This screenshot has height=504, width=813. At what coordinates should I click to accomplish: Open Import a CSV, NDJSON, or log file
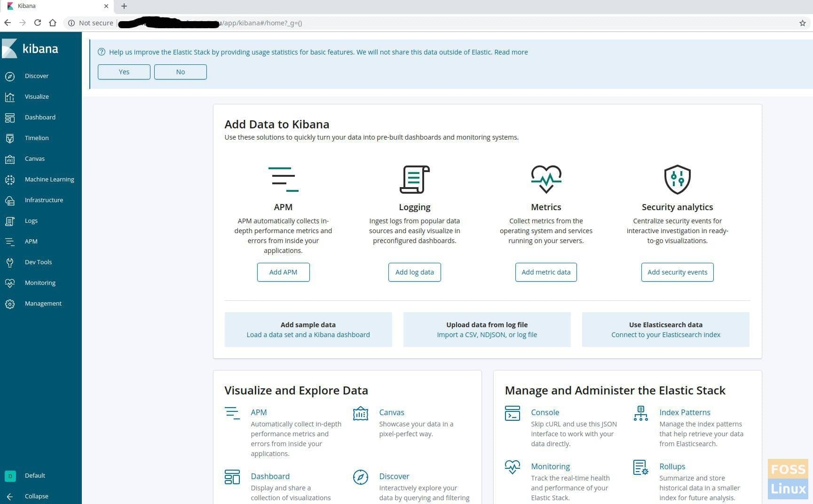click(x=487, y=335)
